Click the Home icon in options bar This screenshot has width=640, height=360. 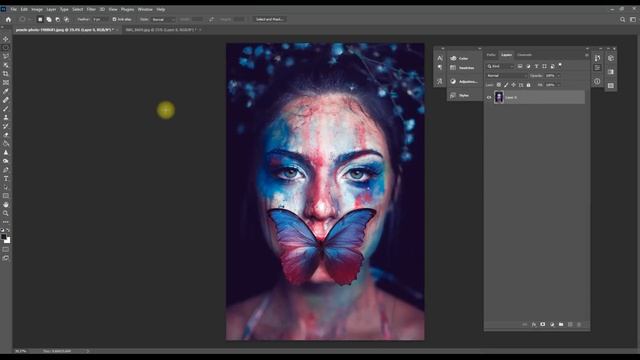click(8, 19)
